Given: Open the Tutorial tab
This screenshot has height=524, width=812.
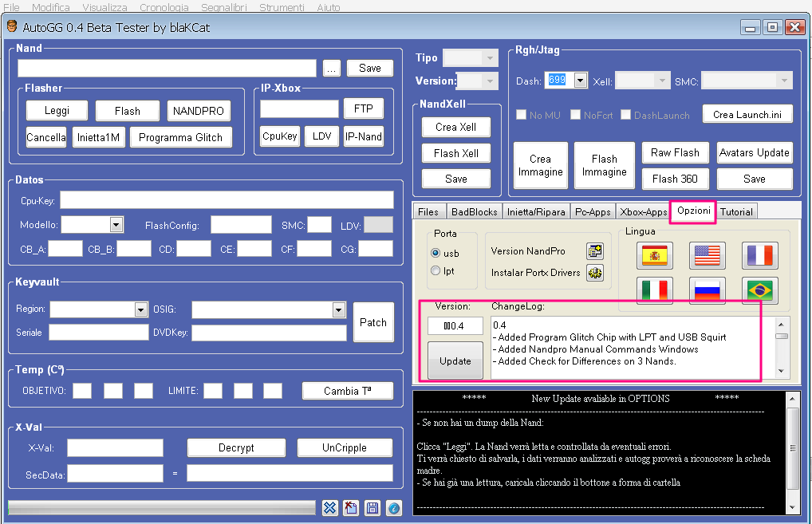Looking at the screenshot, I should click(x=736, y=212).
